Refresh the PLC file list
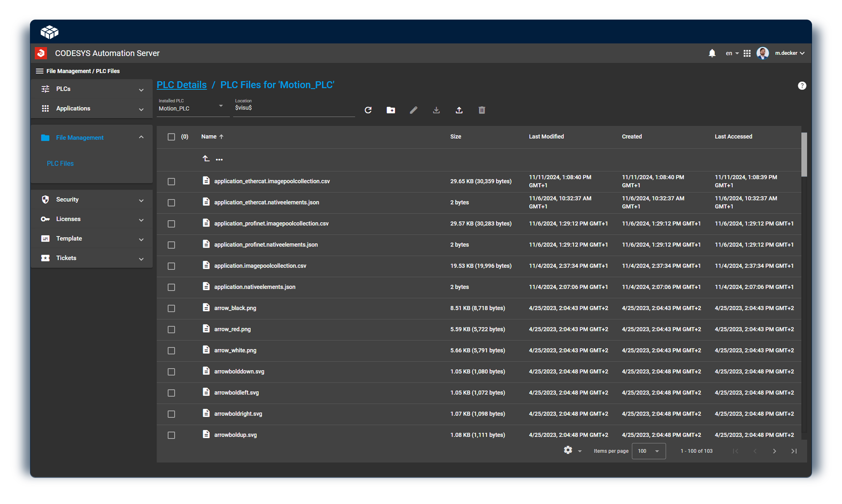The width and height of the screenshot is (842, 504). (368, 110)
